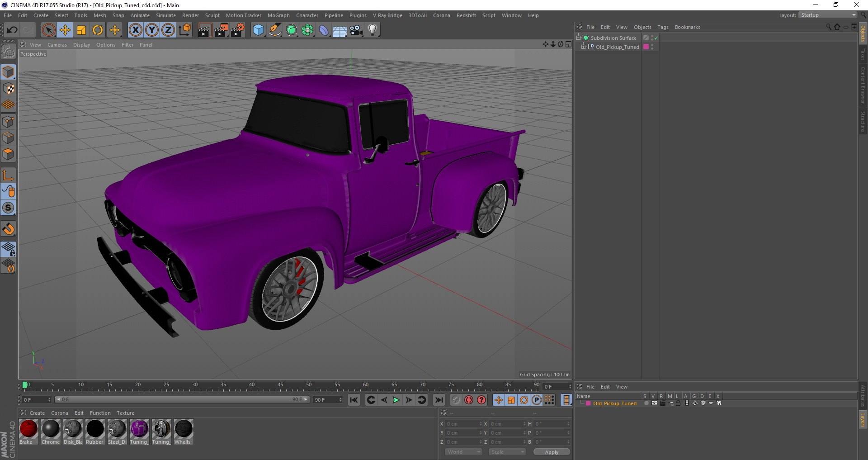The image size is (868, 460).
Task: Open MoGraph array tools icon
Action: tap(307, 30)
